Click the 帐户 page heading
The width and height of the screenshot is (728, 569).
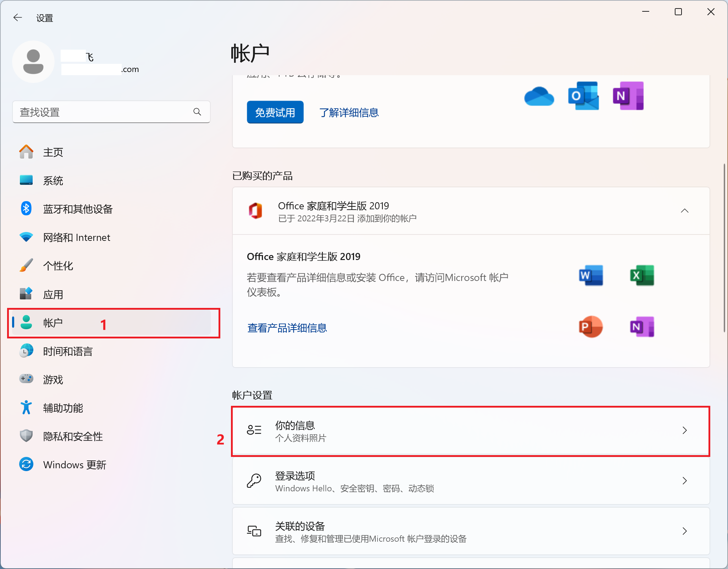coord(250,54)
